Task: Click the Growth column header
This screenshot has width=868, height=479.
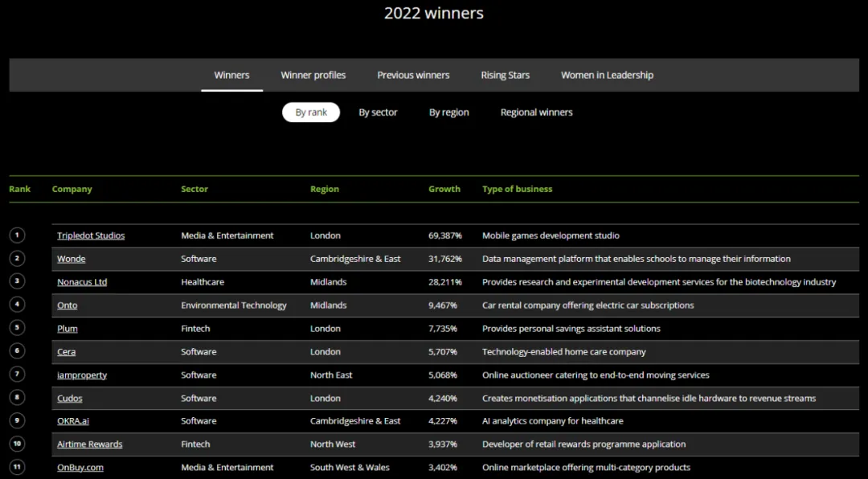Action: coord(444,189)
